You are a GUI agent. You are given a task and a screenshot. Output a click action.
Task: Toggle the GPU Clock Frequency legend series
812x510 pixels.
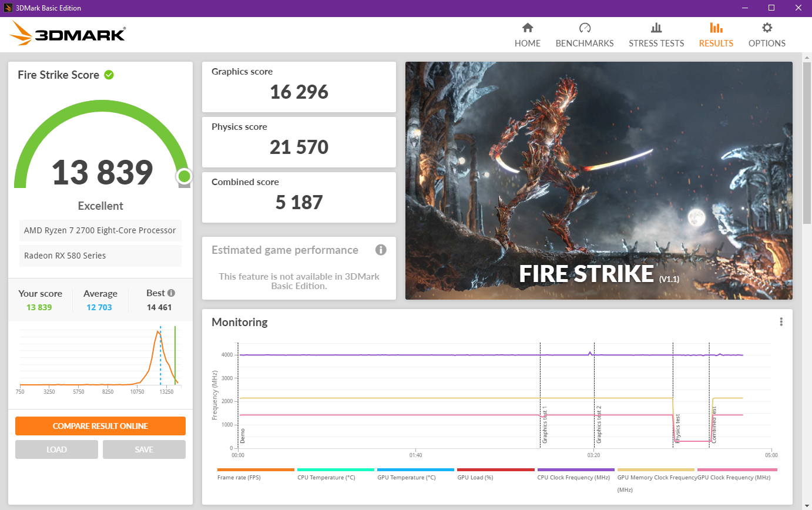pos(737,474)
